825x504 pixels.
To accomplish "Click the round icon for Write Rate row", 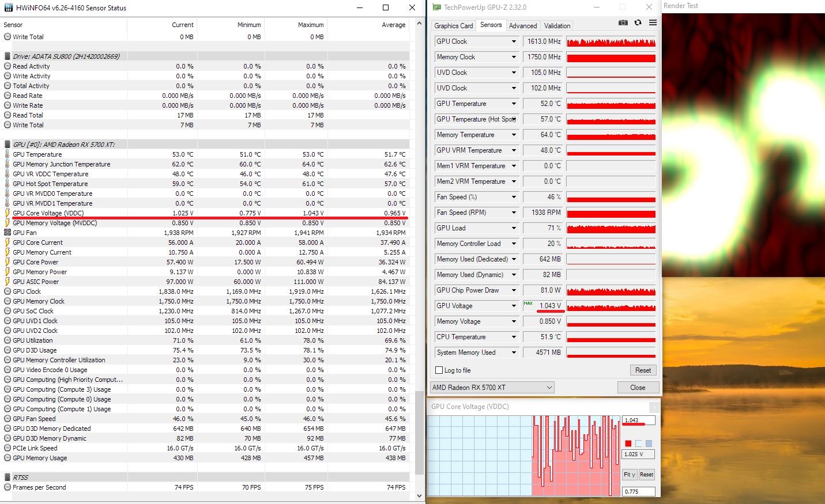I will (7, 105).
